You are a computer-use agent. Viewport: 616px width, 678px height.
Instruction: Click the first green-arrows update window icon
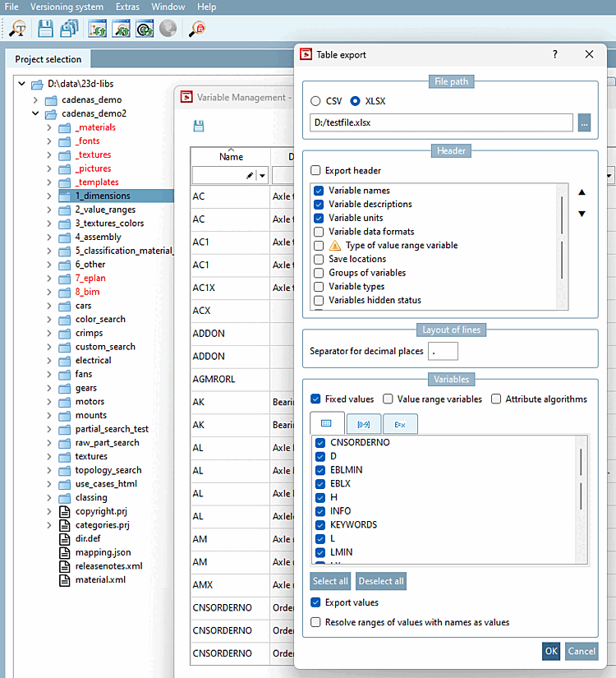97,29
